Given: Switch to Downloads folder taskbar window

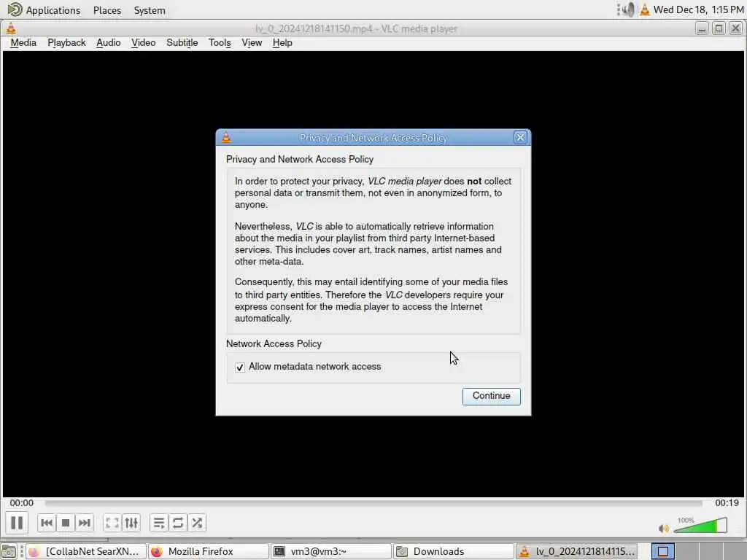Looking at the screenshot, I should click(453, 551).
